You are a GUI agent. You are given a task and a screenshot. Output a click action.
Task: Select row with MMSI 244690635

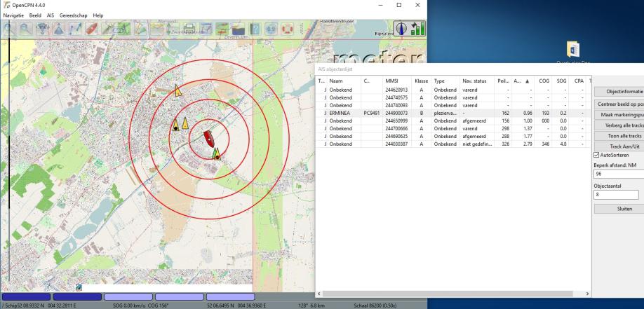coord(453,136)
